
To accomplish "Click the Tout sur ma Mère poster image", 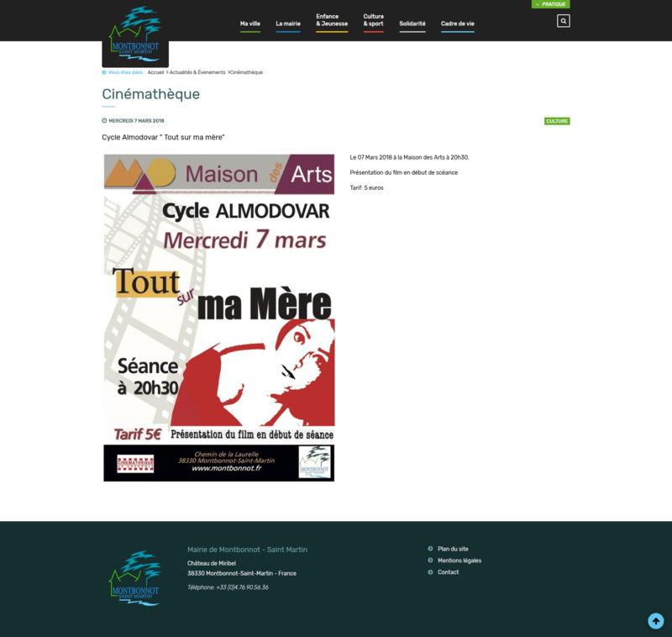I will point(219,318).
